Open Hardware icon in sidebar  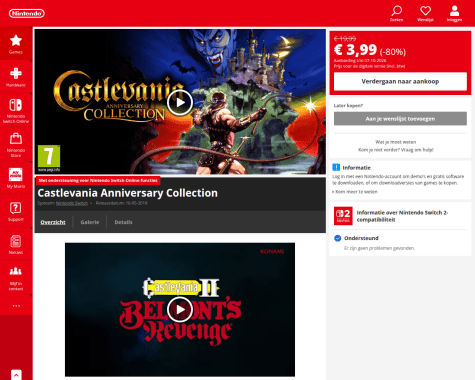[x=16, y=73]
